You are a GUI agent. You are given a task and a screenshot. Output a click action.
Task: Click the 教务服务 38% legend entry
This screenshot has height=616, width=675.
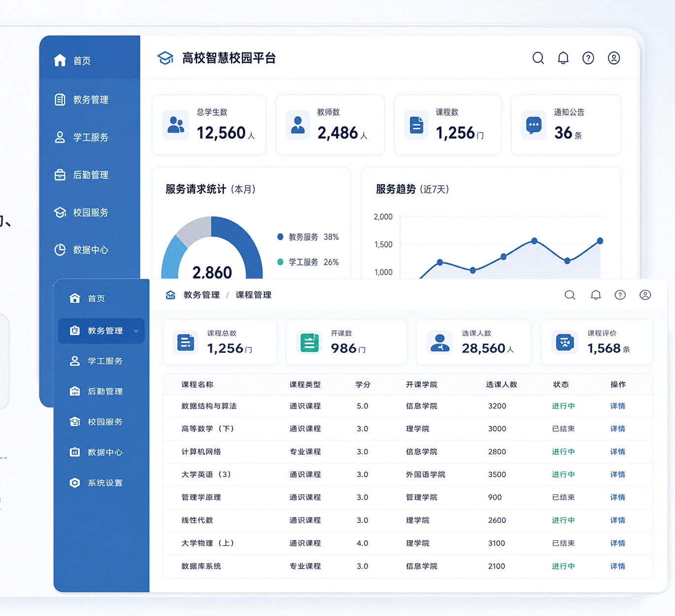coord(308,237)
